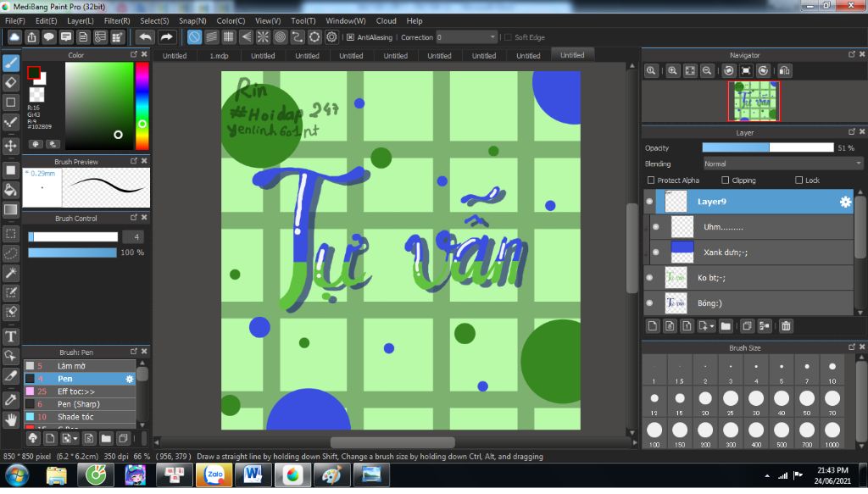Image resolution: width=868 pixels, height=494 pixels.
Task: Click cloud icon in top toolbar
Action: tap(14, 37)
